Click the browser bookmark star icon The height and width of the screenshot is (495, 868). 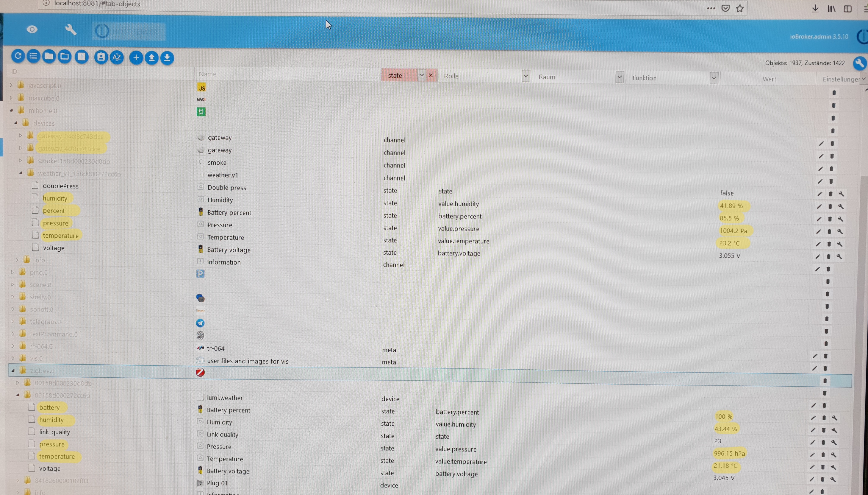[x=740, y=8]
